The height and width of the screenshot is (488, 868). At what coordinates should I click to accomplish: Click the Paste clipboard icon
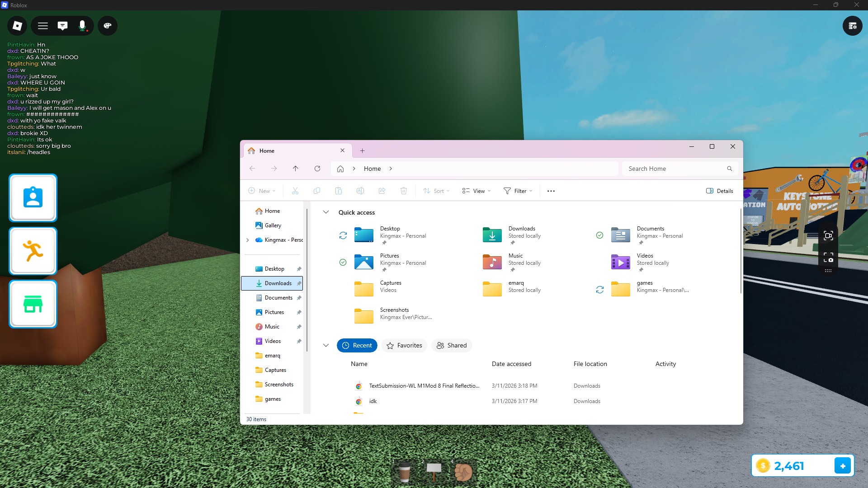(x=339, y=191)
